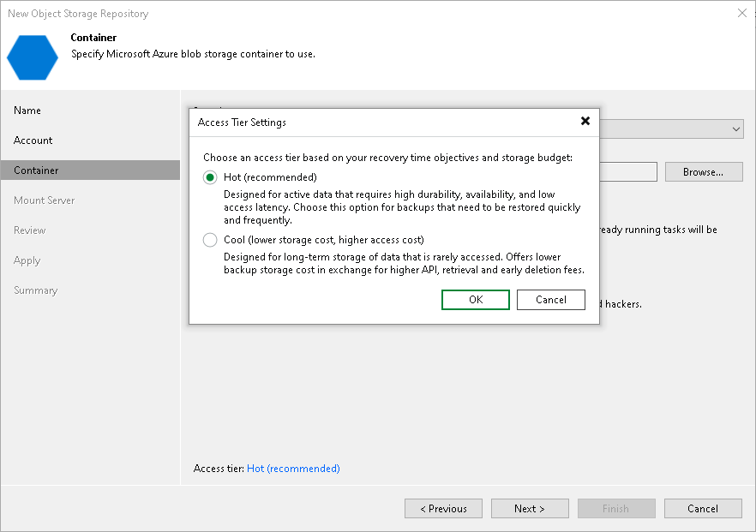
Task: Click the 'Access tier:' label
Action: coord(219,469)
